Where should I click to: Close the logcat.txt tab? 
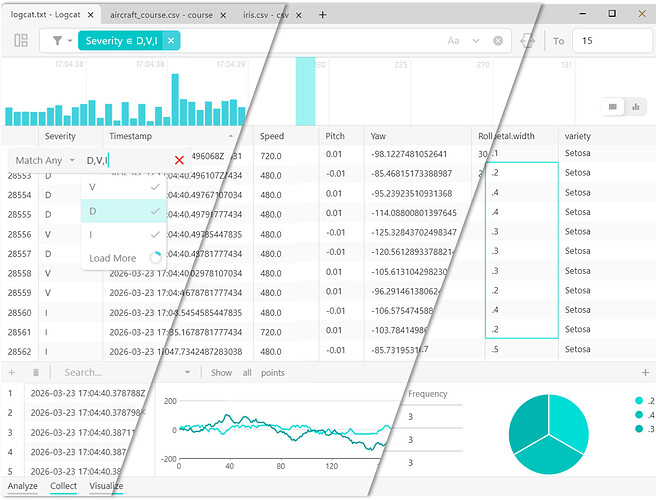coord(91,15)
